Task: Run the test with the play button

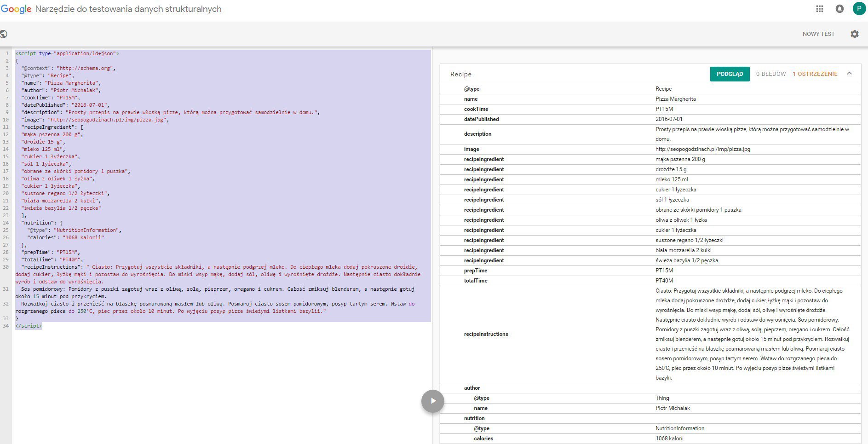Action: (x=433, y=401)
